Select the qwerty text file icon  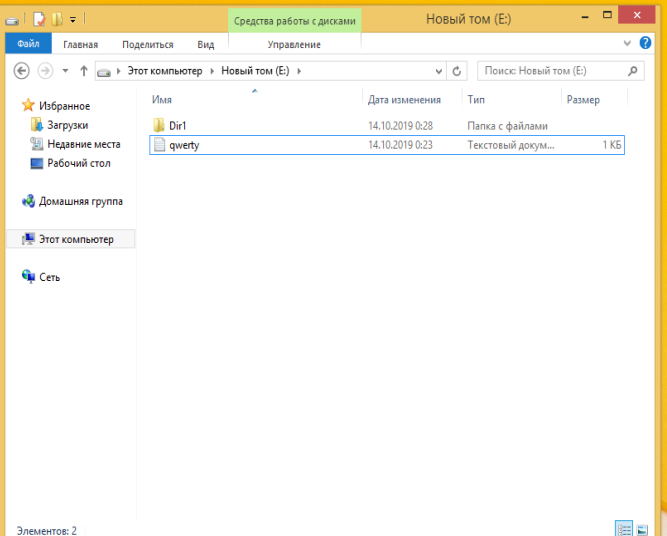(158, 145)
